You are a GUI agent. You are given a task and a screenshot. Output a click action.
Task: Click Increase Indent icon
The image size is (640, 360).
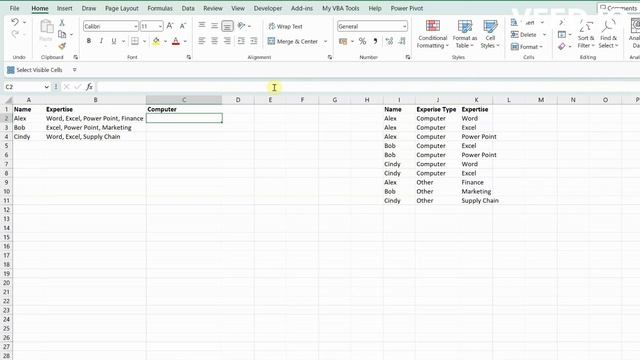253,41
